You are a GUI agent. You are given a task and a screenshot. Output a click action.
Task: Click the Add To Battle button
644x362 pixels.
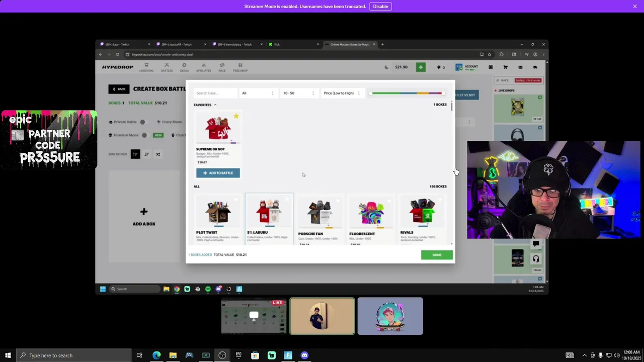click(x=218, y=173)
